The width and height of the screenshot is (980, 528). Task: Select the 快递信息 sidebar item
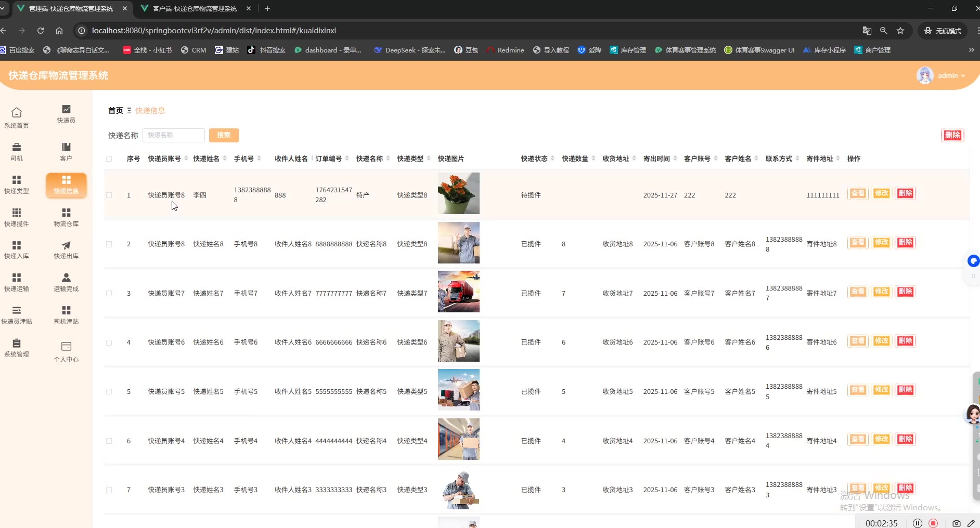(x=66, y=185)
